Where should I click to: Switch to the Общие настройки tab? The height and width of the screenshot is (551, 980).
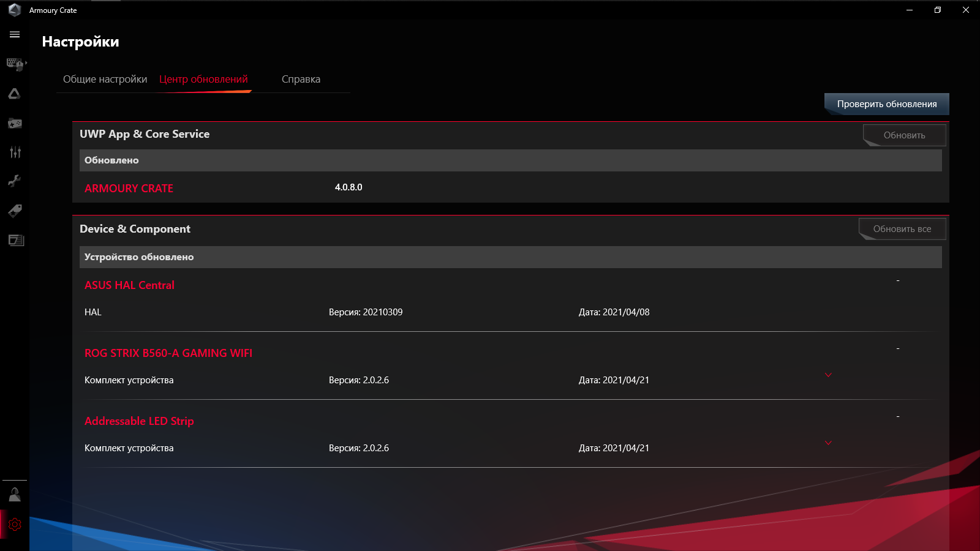[x=105, y=79]
